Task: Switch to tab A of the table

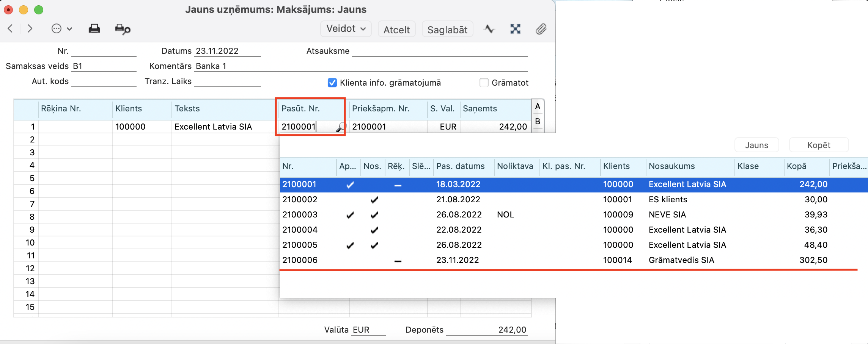Action: [538, 107]
